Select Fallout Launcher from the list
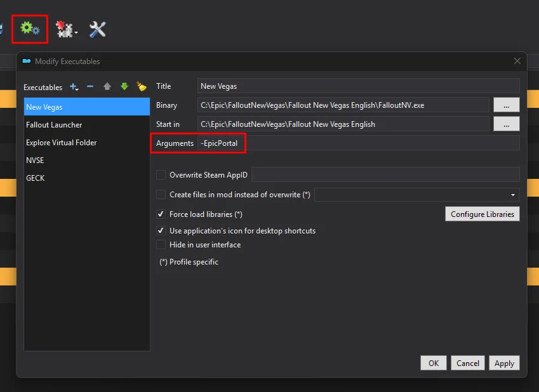 [x=54, y=125]
